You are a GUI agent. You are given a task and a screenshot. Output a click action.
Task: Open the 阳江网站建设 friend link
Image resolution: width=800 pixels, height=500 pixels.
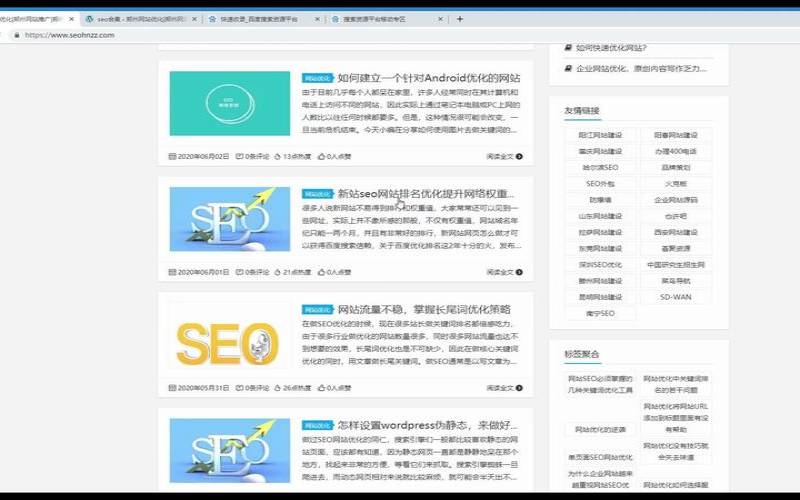(x=601, y=135)
